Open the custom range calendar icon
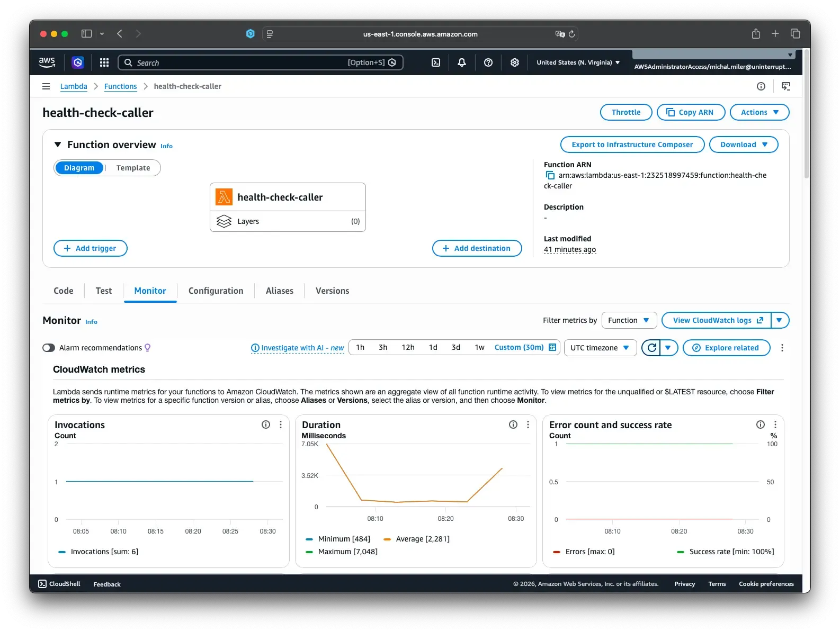 (x=552, y=347)
